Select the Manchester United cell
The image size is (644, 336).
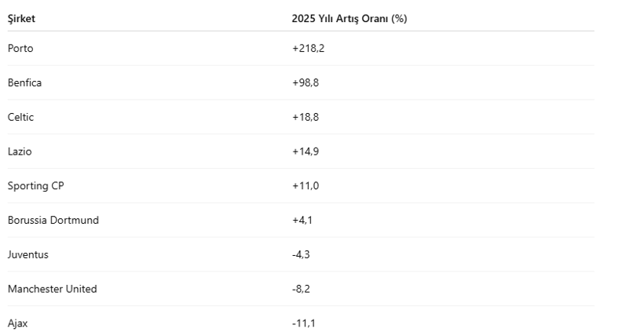pyautogui.click(x=53, y=289)
